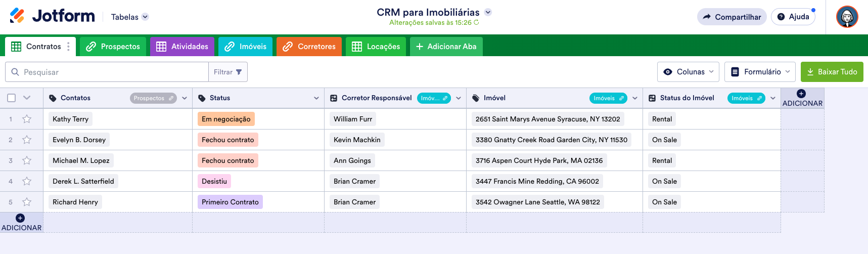The height and width of the screenshot is (254, 868).
Task: Click address '3542 Owagner Lane Seattle, WA 98122'
Action: coord(538,202)
